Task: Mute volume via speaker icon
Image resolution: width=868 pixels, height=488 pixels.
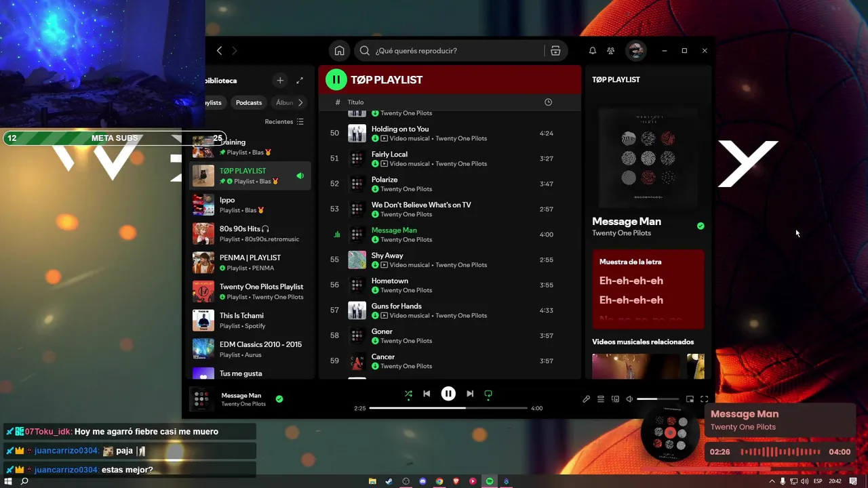Action: [x=629, y=399]
